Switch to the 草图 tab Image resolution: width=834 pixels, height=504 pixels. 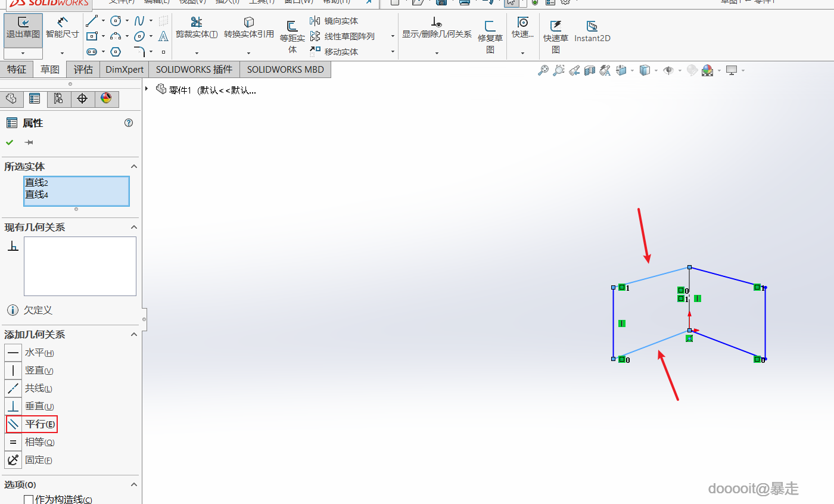pos(50,70)
